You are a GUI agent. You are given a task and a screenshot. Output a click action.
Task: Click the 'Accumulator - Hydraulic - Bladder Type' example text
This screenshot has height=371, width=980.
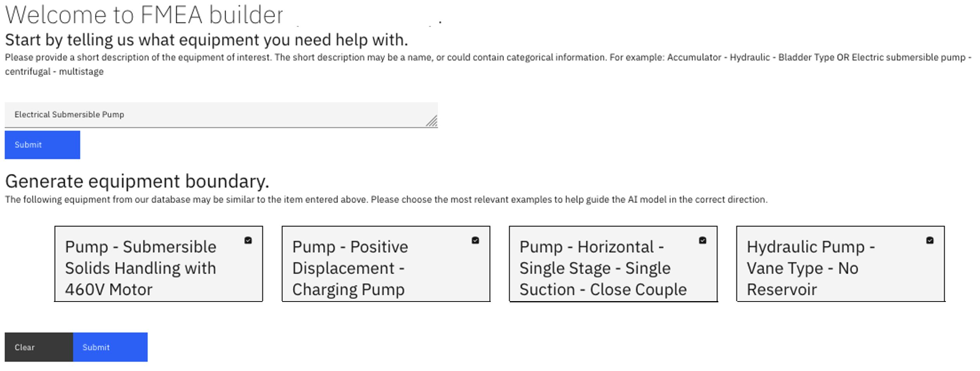point(750,57)
